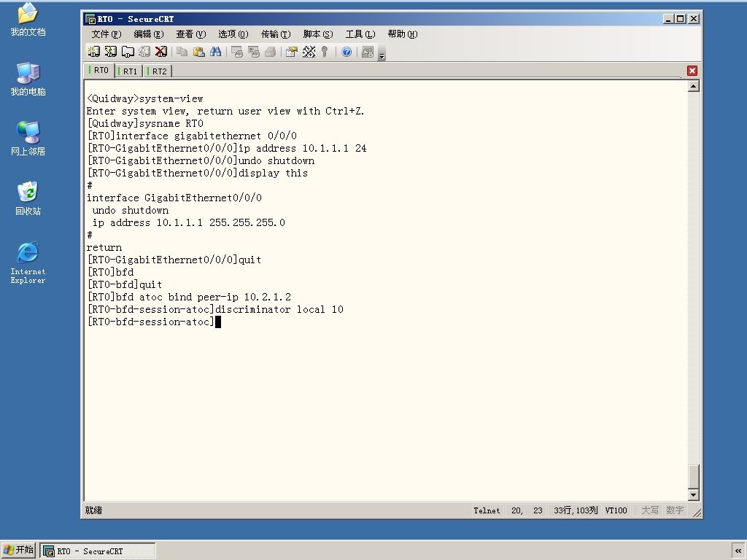This screenshot has height=560, width=747.
Task: Click the SecureCRT title bar icon
Action: point(90,19)
